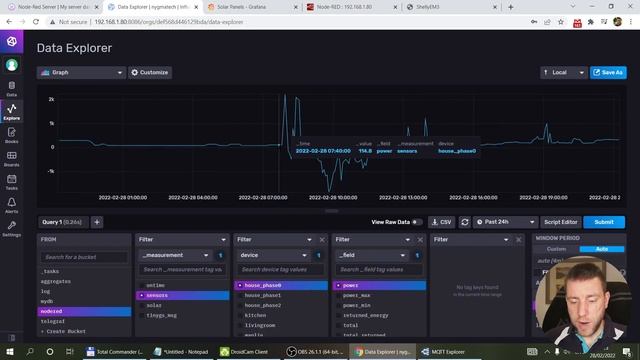The height and width of the screenshot is (360, 640).
Task: Open the Explore section in sidebar
Action: (x=11, y=111)
